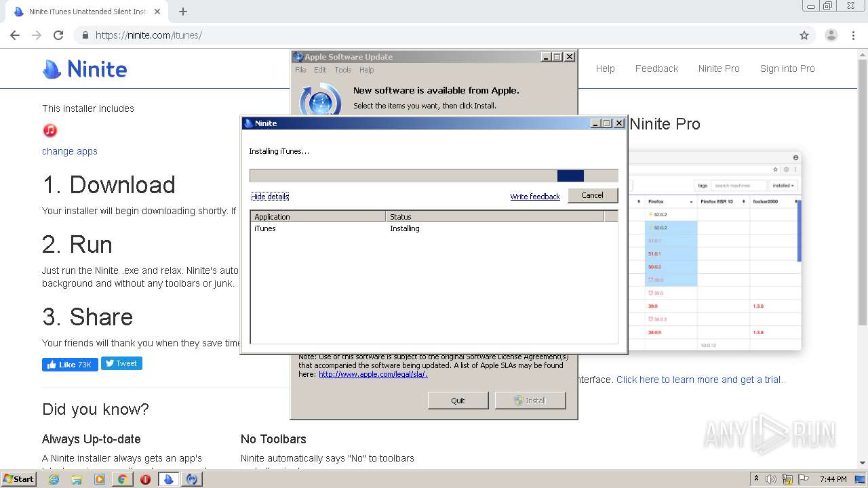Screen dimensions: 868x488
Task: Click the installed dropdown in the Pro screenshot
Action: coord(783,185)
